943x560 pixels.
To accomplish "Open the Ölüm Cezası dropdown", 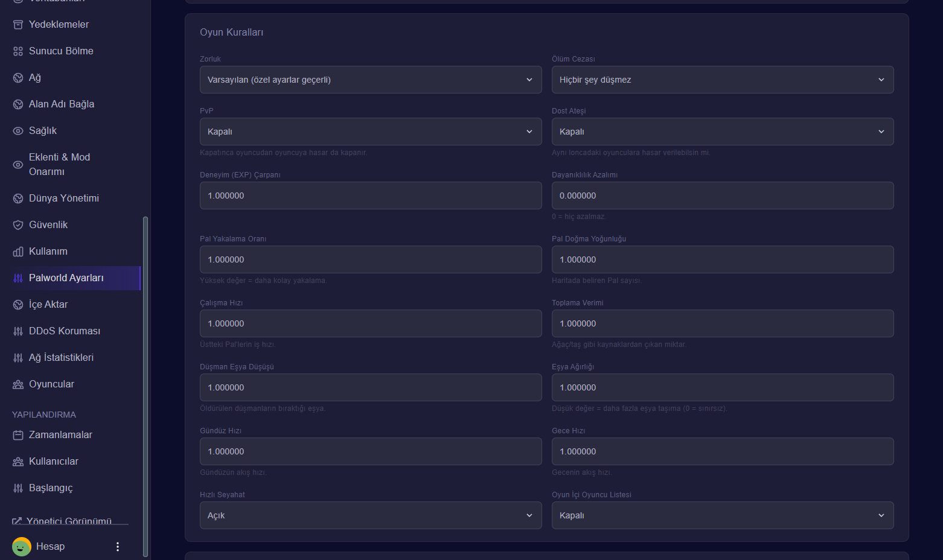I will pos(723,80).
